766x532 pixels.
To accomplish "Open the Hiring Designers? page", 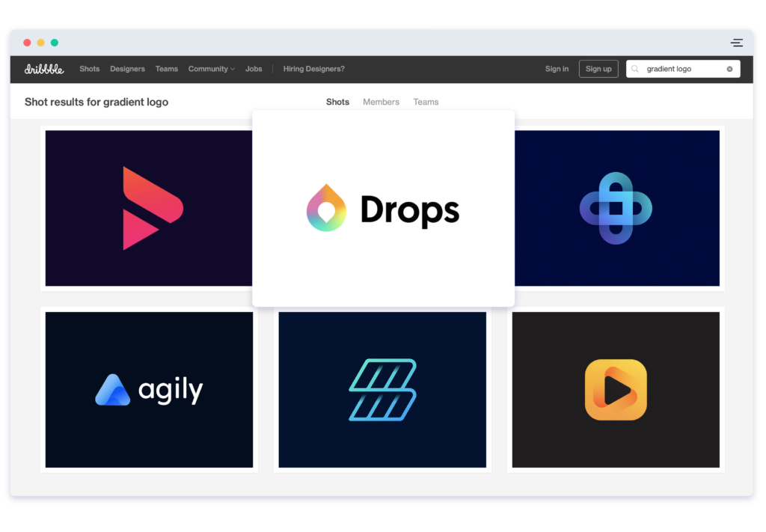I will coord(313,68).
